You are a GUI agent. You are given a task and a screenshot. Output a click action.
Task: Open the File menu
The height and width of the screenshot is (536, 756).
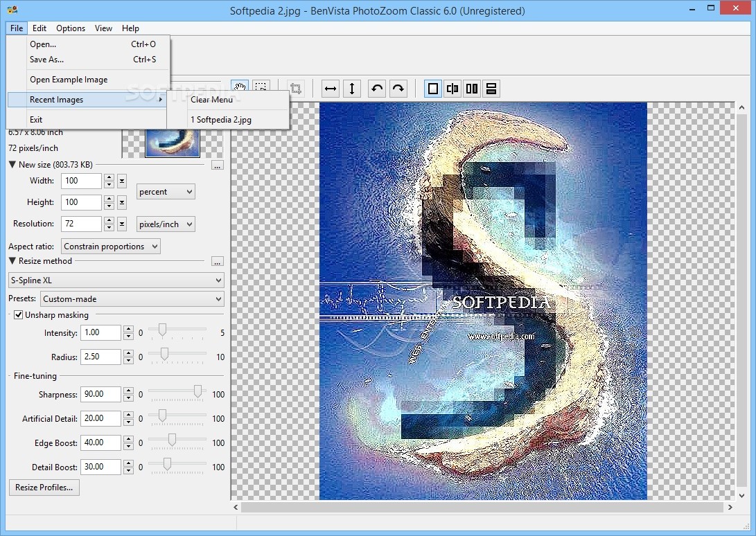click(x=17, y=28)
